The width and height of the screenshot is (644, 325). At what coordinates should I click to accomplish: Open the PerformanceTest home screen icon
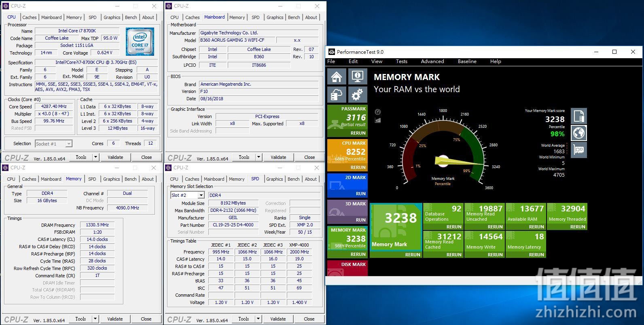click(337, 76)
